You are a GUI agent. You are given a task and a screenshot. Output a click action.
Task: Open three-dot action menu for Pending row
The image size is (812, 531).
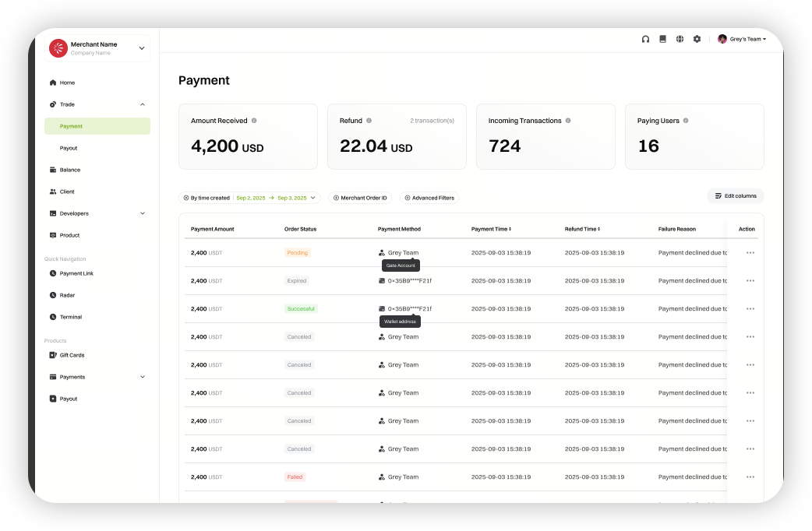[750, 253]
